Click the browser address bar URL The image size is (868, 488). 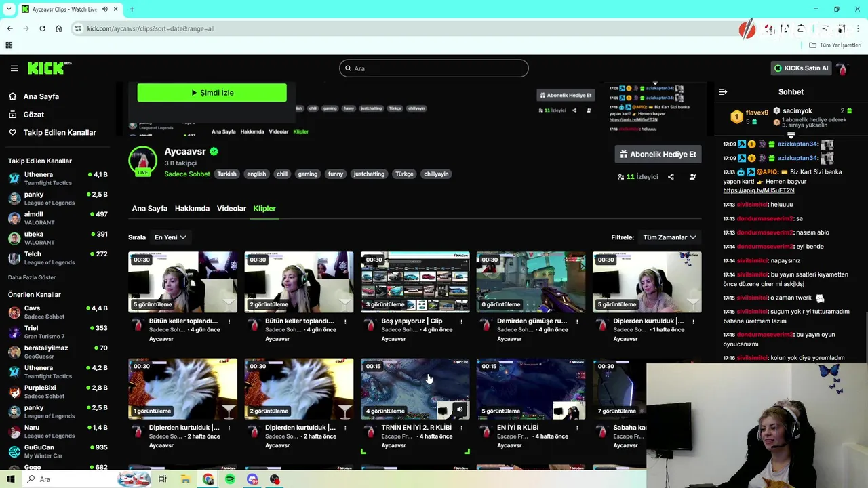pyautogui.click(x=151, y=28)
